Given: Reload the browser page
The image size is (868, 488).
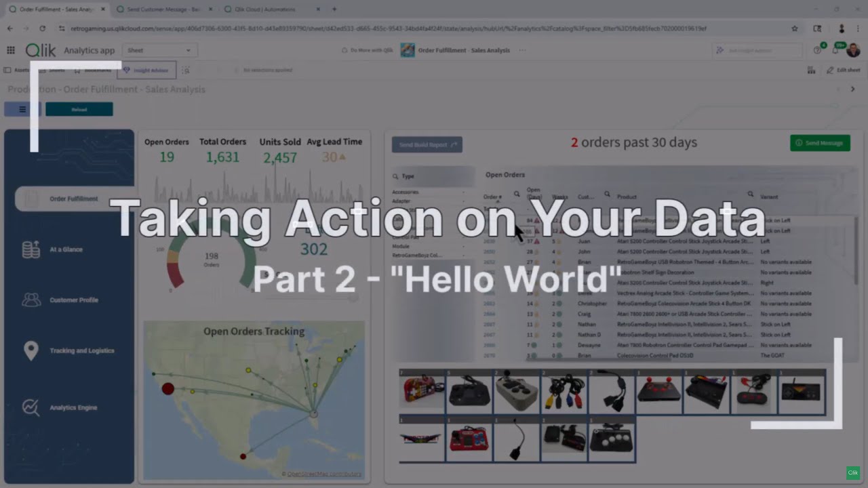Looking at the screenshot, I should pyautogui.click(x=43, y=28).
